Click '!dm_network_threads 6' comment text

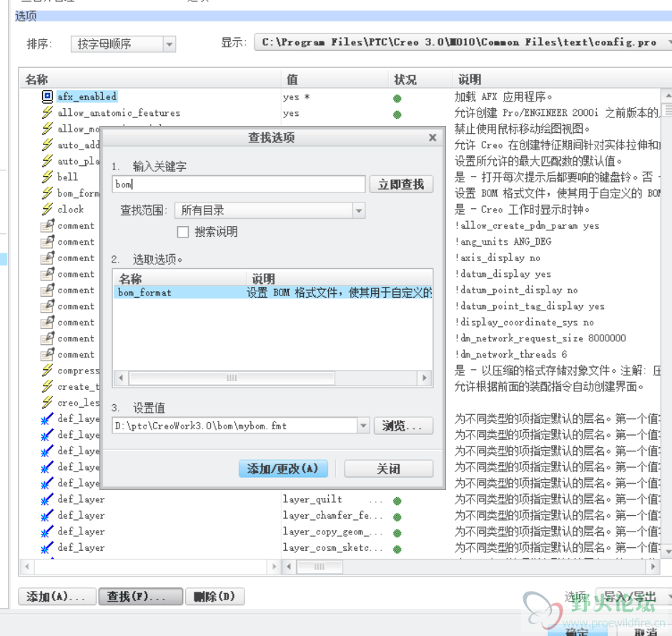click(511, 355)
